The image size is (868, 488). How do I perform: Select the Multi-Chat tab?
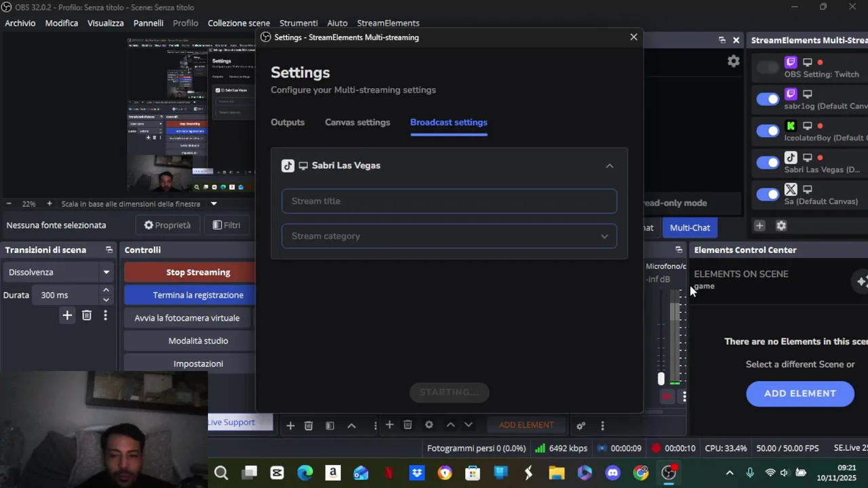tap(690, 228)
